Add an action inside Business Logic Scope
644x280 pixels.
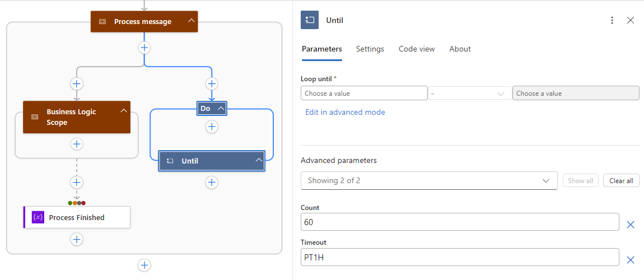pos(77,144)
